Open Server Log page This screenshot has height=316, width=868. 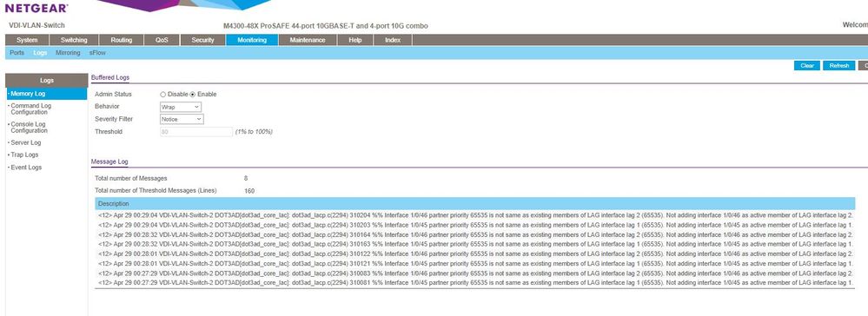(x=25, y=142)
